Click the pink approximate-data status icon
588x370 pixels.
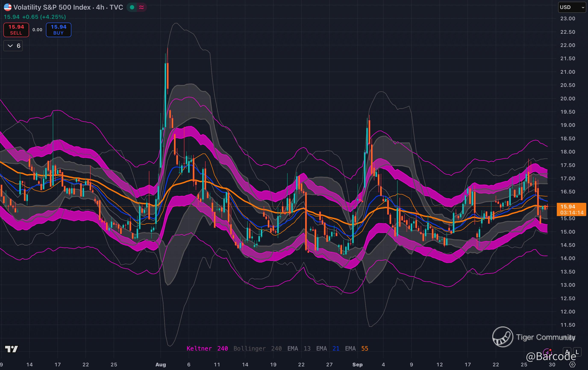[x=141, y=7]
